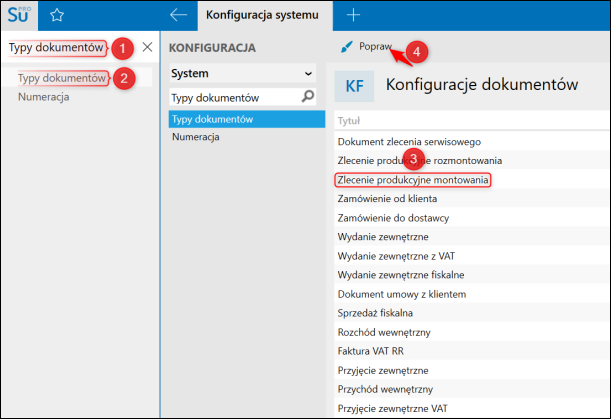
Task: Select Zamówienie od klienta row
Action: (x=472, y=199)
